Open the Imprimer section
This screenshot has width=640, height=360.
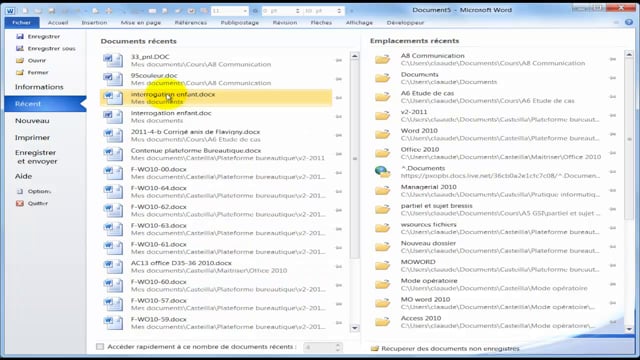(32, 138)
